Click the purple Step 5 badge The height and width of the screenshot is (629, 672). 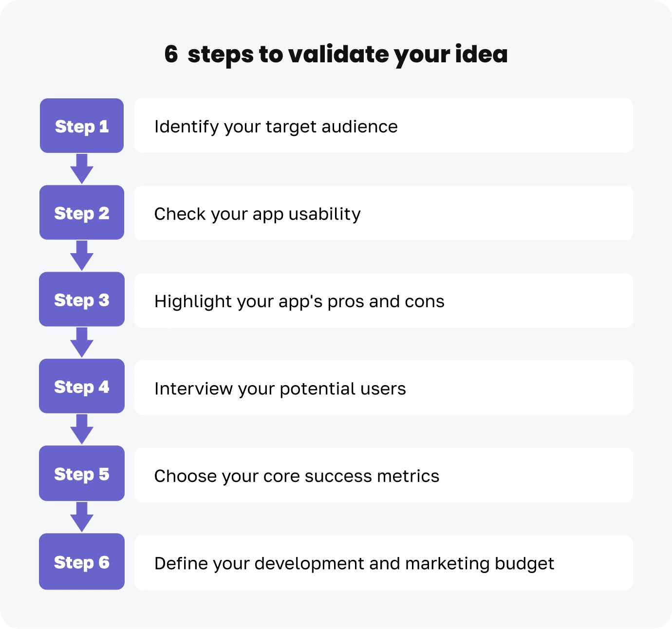coord(82,474)
